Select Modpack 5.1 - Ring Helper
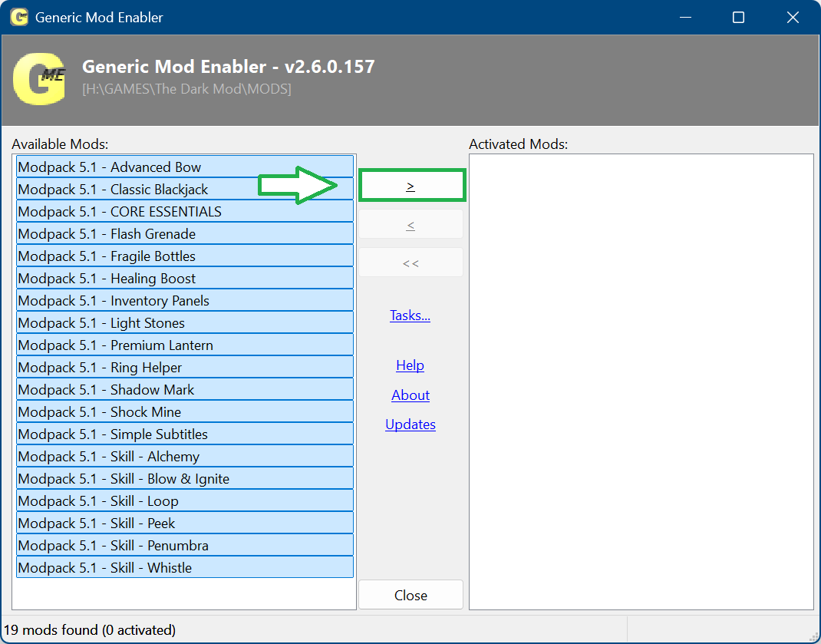Image resolution: width=821 pixels, height=644 pixels. pyautogui.click(x=185, y=368)
